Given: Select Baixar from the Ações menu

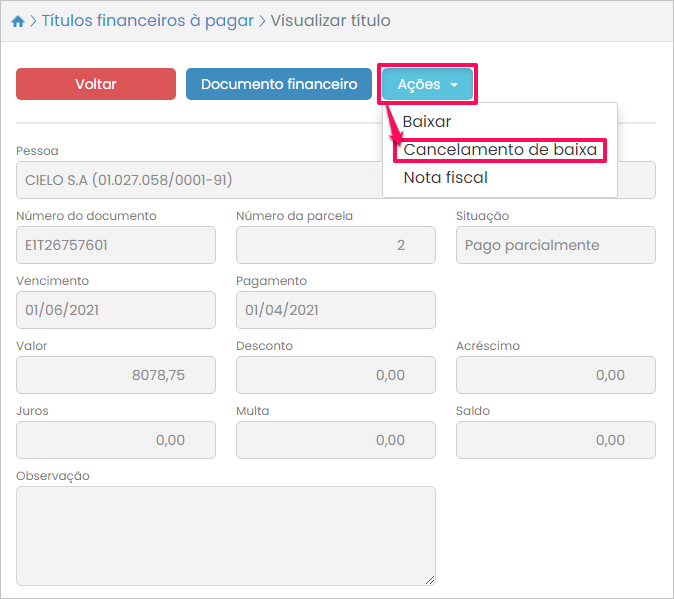Looking at the screenshot, I should [x=427, y=122].
